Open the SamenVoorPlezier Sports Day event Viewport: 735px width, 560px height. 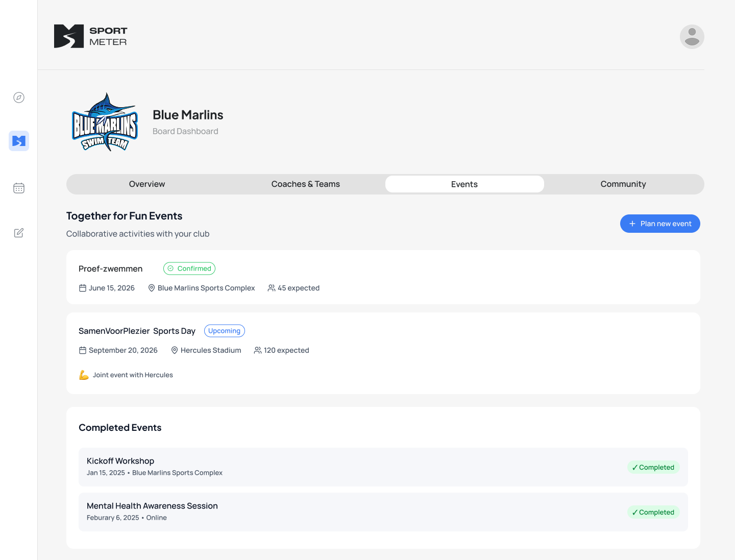137,331
